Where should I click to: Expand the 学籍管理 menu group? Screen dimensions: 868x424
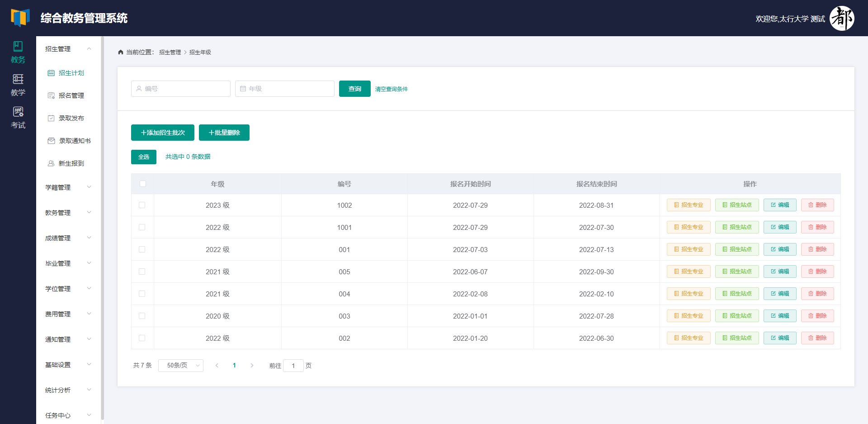[x=68, y=187]
